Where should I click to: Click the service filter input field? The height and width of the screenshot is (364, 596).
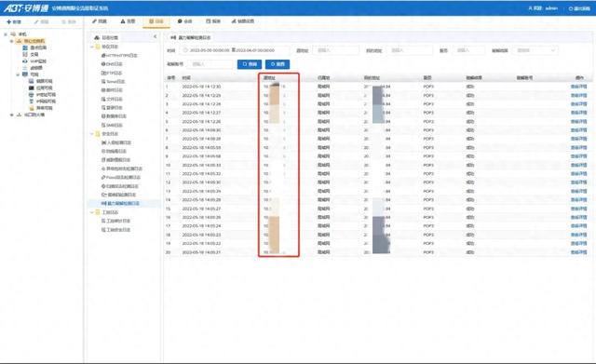[468, 50]
